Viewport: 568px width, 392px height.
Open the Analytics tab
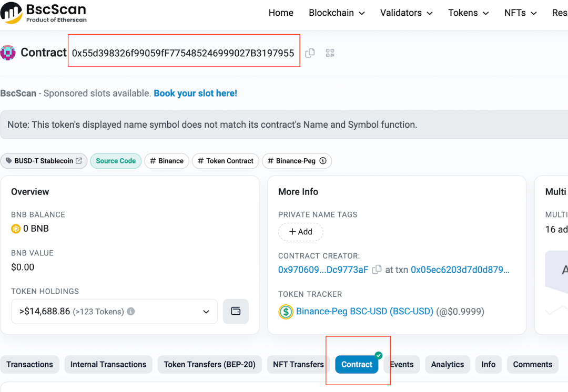(447, 364)
